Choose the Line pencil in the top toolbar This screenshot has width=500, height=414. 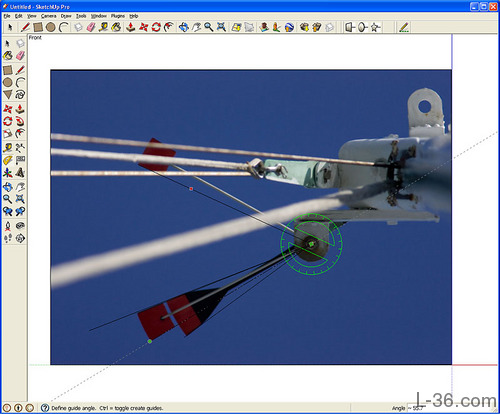click(x=25, y=27)
